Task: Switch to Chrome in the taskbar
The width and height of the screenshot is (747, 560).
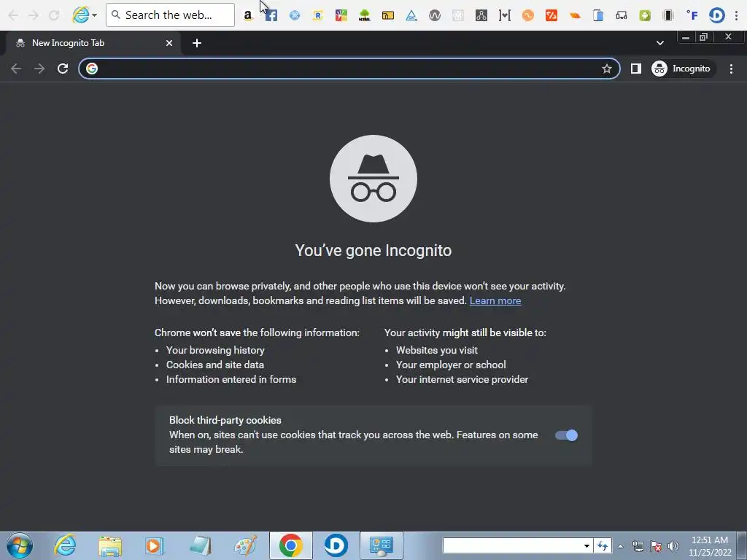Action: click(x=290, y=545)
